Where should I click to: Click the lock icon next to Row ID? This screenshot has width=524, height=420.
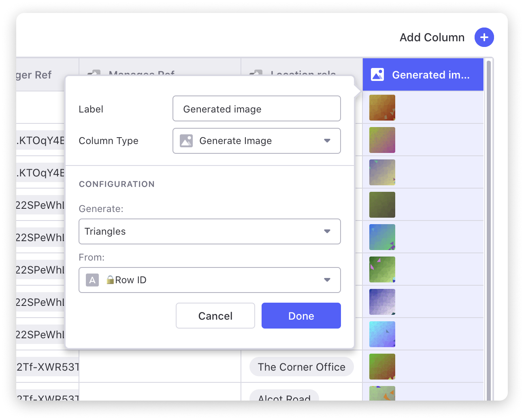pyautogui.click(x=110, y=280)
